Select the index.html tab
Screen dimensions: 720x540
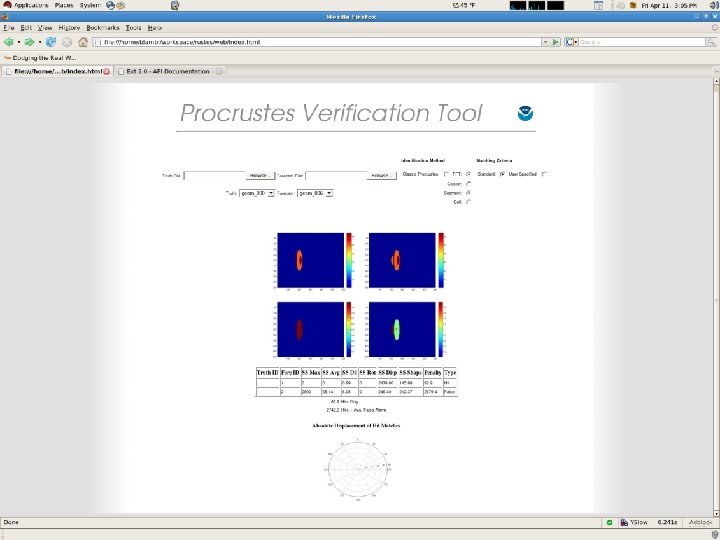pos(56,72)
